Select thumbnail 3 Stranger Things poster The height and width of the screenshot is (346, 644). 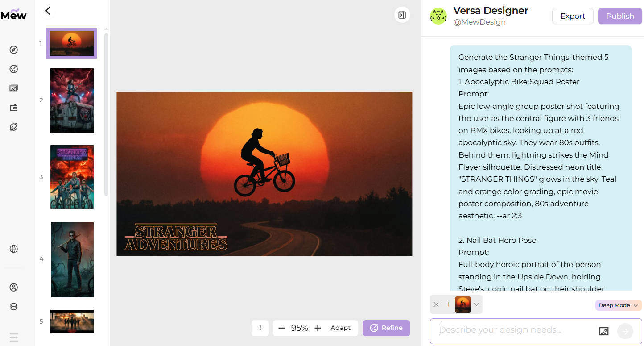click(x=72, y=177)
